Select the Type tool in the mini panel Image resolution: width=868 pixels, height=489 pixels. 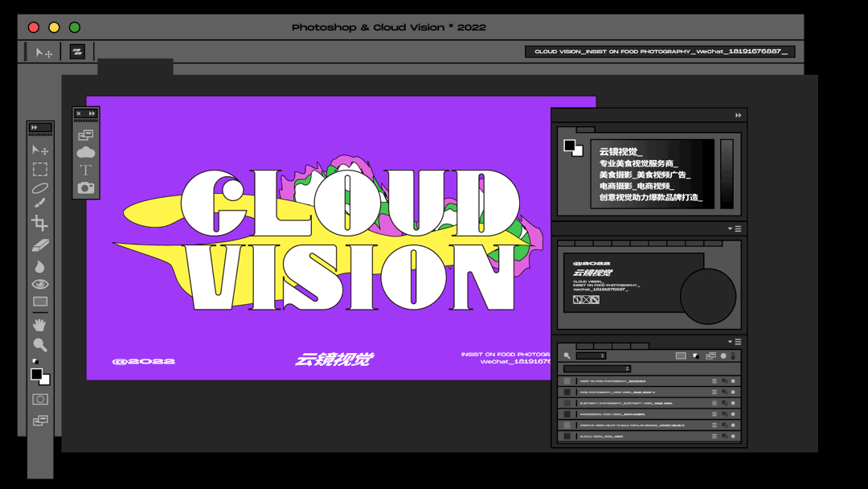tap(85, 170)
